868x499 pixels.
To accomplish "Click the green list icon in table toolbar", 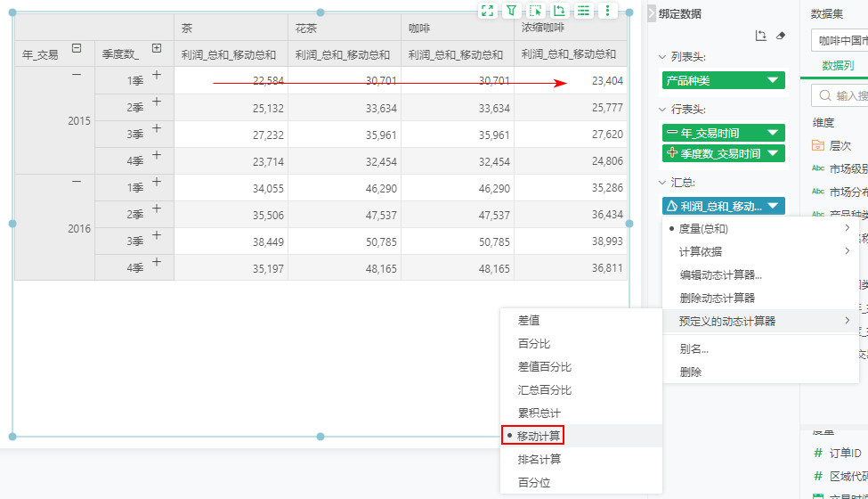I will coord(583,11).
